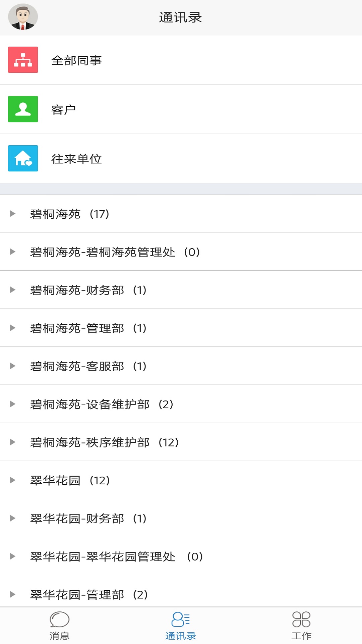Select 碧桐海苑-碧桐海苑管理处 (0) row

pos(115,252)
